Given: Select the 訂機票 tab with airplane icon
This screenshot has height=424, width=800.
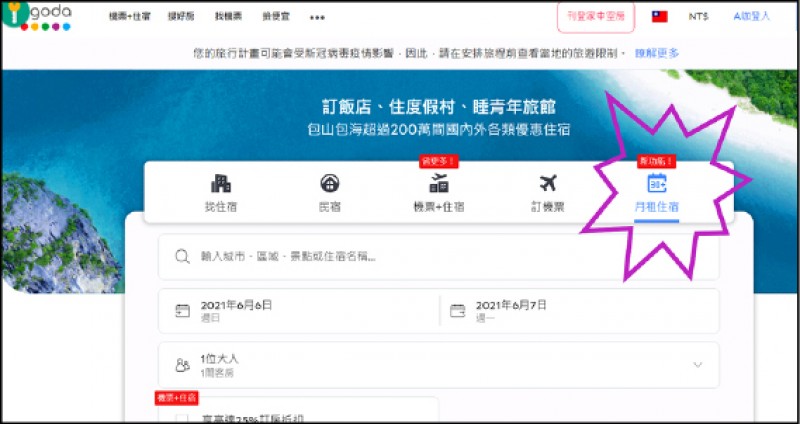Looking at the screenshot, I should pos(548,192).
